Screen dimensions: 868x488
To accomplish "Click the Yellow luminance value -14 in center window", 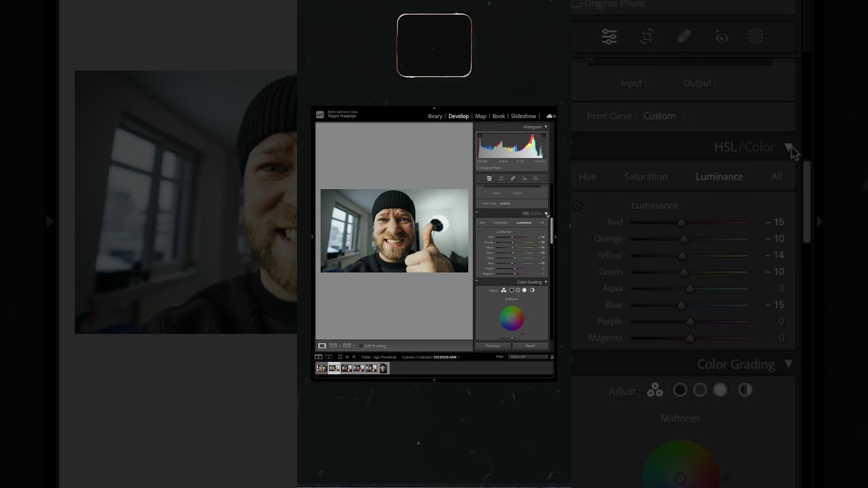I will 542,247.
